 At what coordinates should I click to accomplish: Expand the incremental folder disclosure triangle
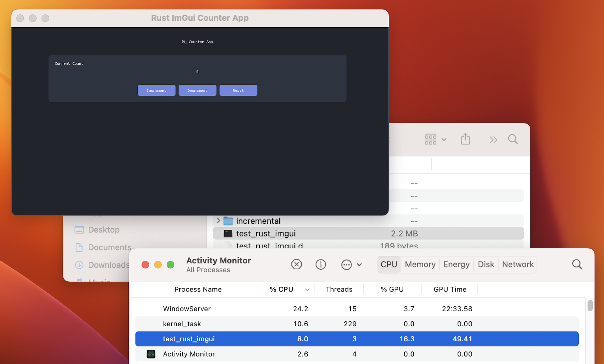coord(218,221)
